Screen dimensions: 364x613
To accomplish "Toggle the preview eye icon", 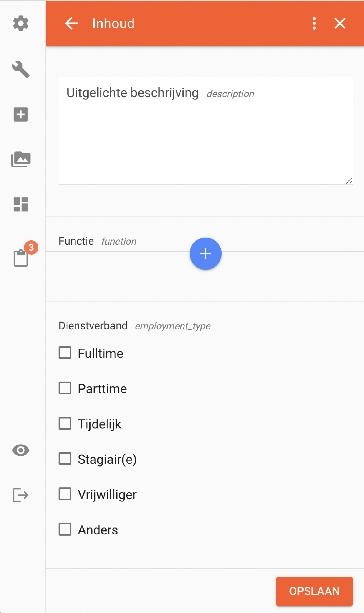I will 21,450.
